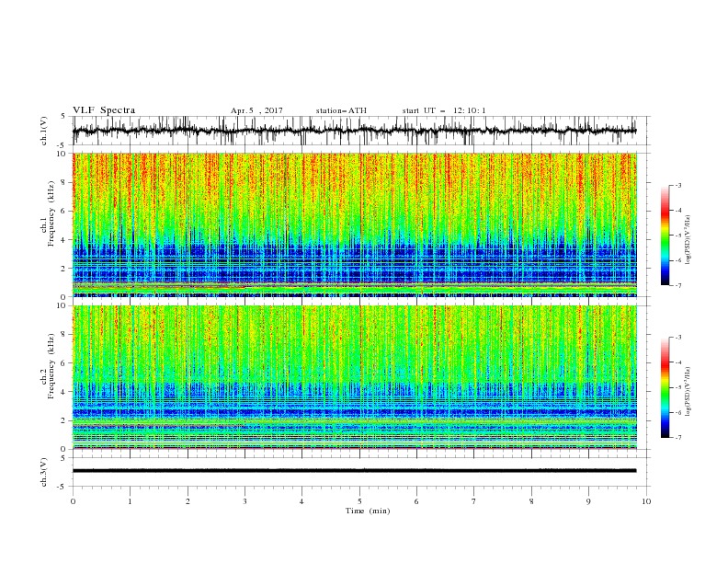Click the "-7" label on upper colorbar
The height and width of the screenshot is (563, 728).
click(x=677, y=285)
